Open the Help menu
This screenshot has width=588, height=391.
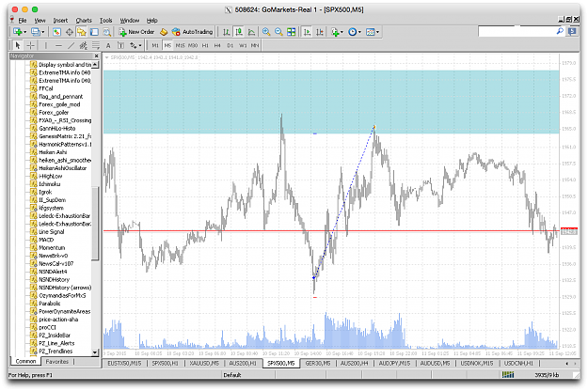pos(151,21)
